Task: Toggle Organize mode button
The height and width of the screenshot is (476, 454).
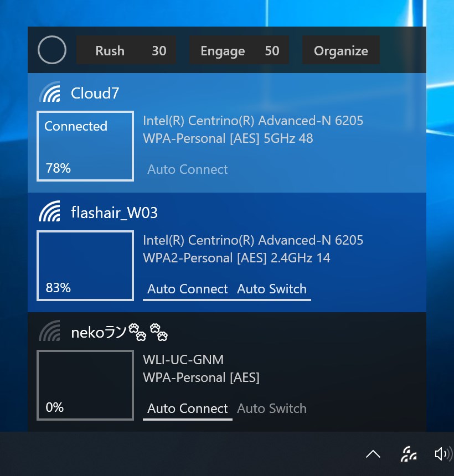Action: [341, 50]
